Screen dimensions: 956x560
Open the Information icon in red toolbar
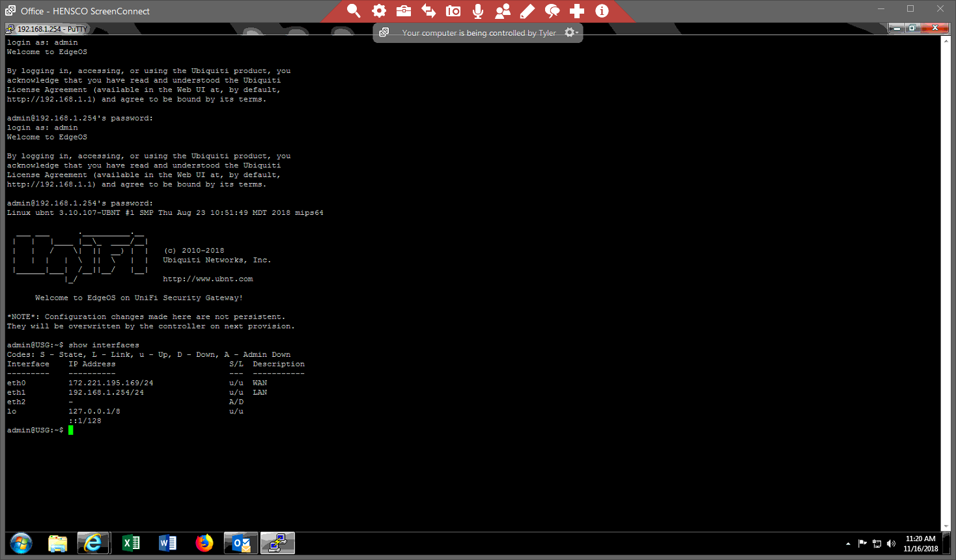(602, 11)
